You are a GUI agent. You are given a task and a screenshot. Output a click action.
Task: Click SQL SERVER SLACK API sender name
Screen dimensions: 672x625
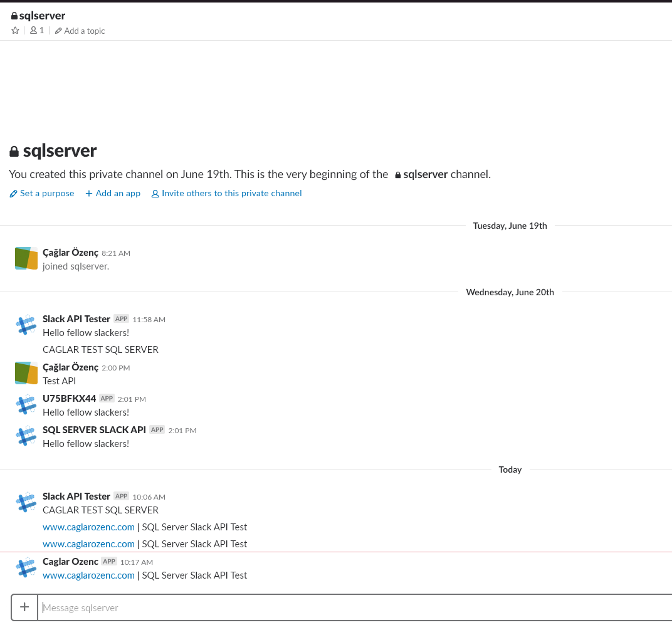click(x=94, y=430)
